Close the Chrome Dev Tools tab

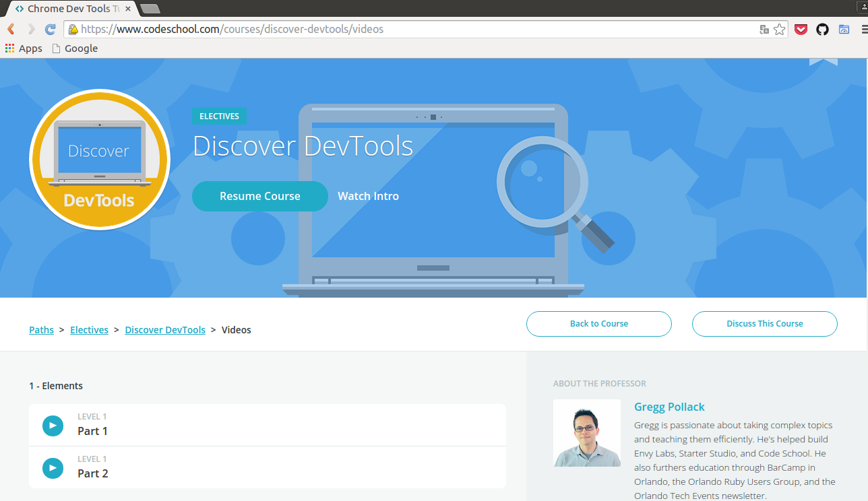128,9
